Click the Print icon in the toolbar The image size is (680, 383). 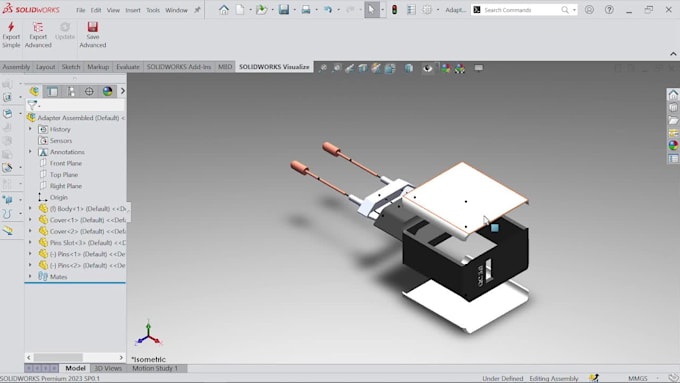coord(306,10)
